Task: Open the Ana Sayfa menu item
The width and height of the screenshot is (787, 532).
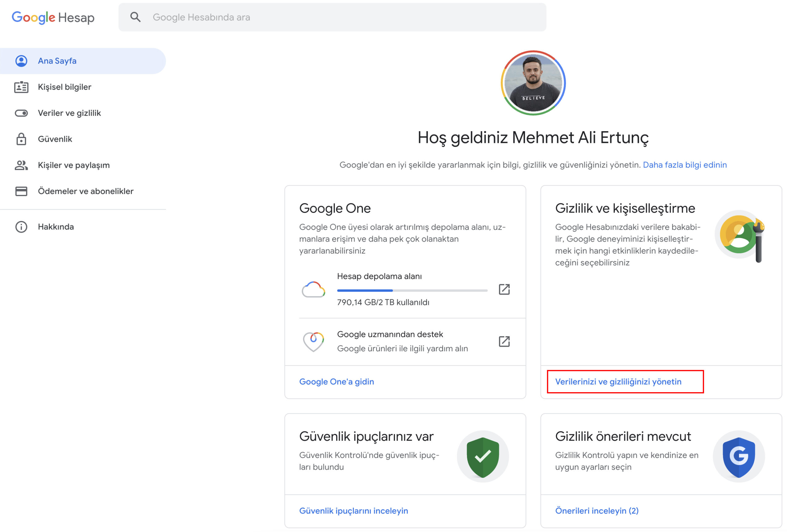Action: pyautogui.click(x=83, y=61)
